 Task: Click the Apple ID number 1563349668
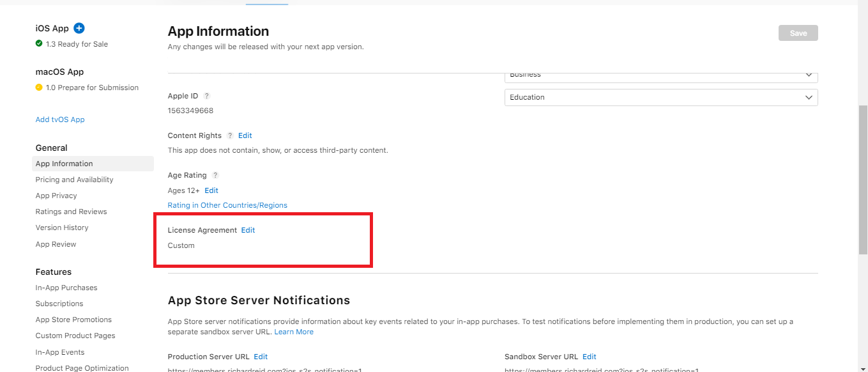(x=190, y=111)
